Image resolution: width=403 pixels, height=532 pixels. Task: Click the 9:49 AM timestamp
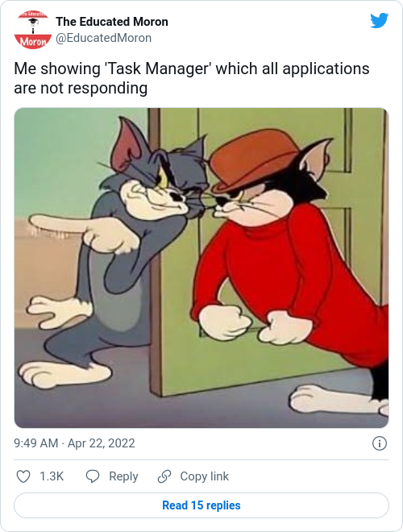(36, 443)
